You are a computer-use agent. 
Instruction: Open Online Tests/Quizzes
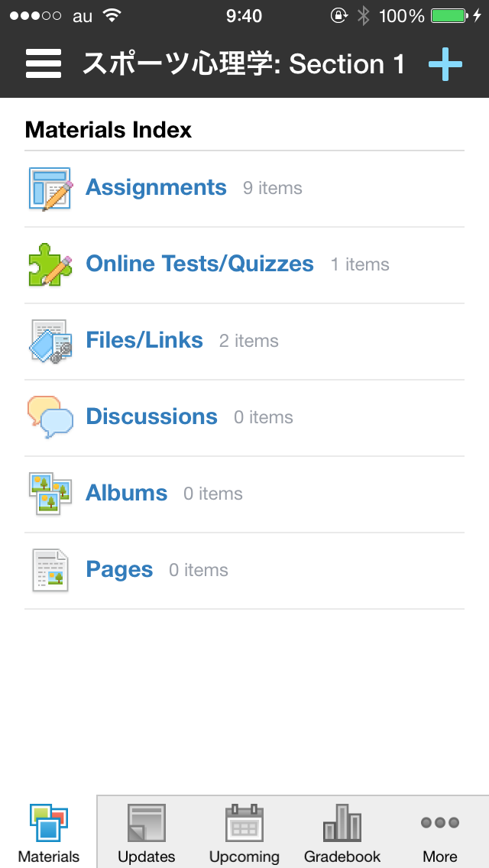pyautogui.click(x=199, y=264)
